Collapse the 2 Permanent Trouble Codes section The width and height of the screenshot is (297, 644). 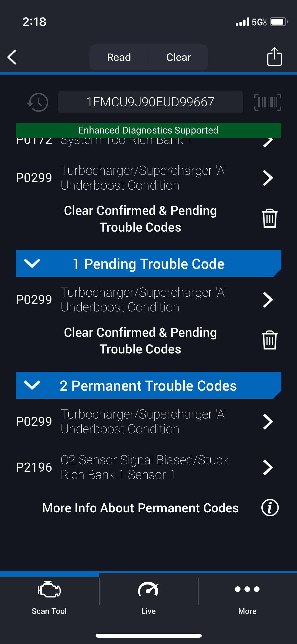[x=32, y=385]
